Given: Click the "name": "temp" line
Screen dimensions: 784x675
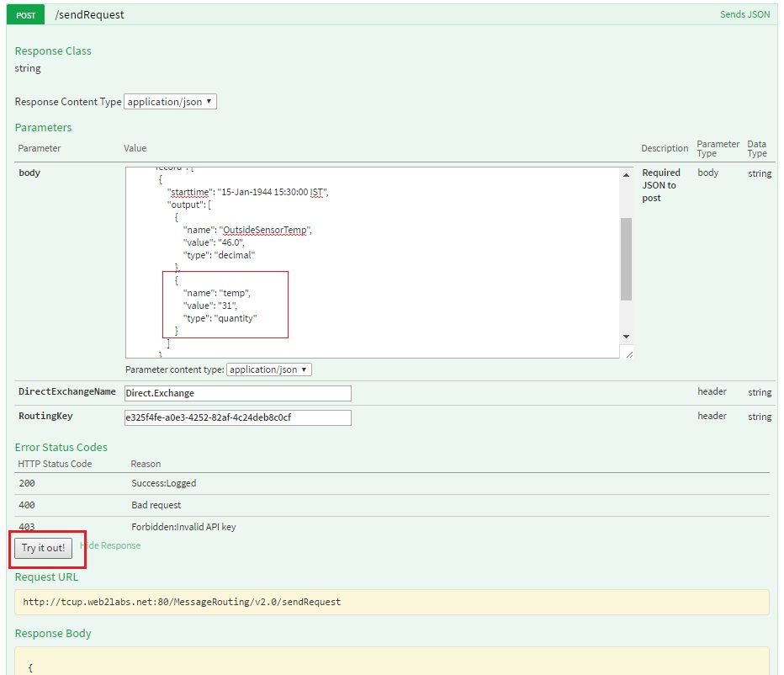Looking at the screenshot, I should click(216, 293).
